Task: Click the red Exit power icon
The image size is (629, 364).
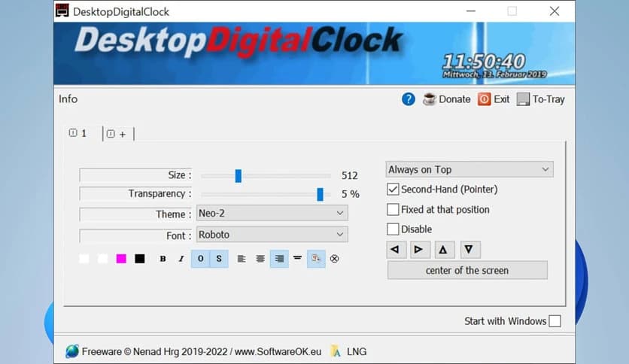Action: pyautogui.click(x=484, y=99)
